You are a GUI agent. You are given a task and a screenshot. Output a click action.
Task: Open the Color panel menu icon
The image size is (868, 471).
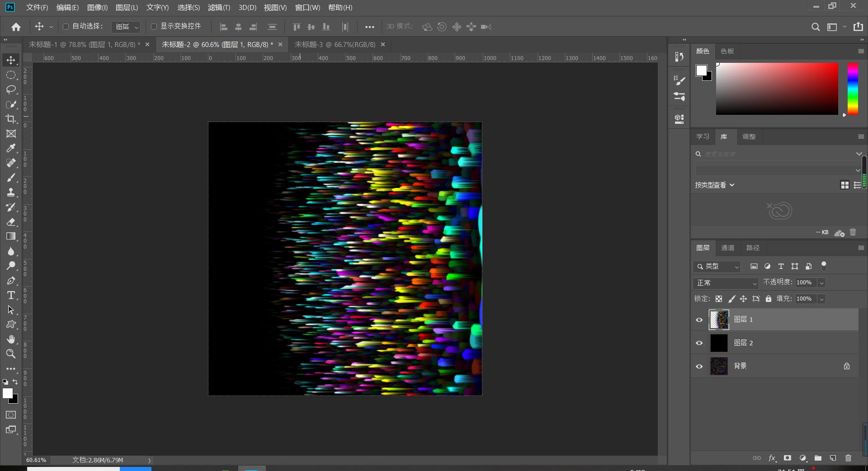(x=861, y=51)
